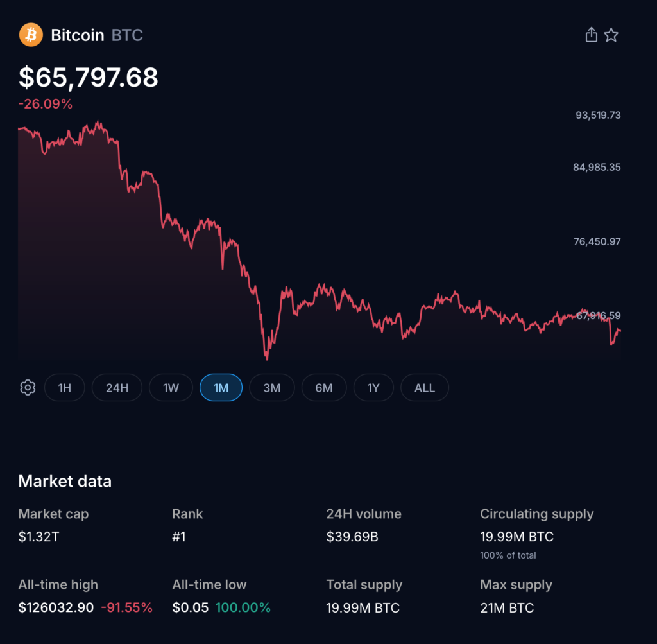Toggle favorite status using the star icon
The width and height of the screenshot is (657, 644).
[x=611, y=35]
